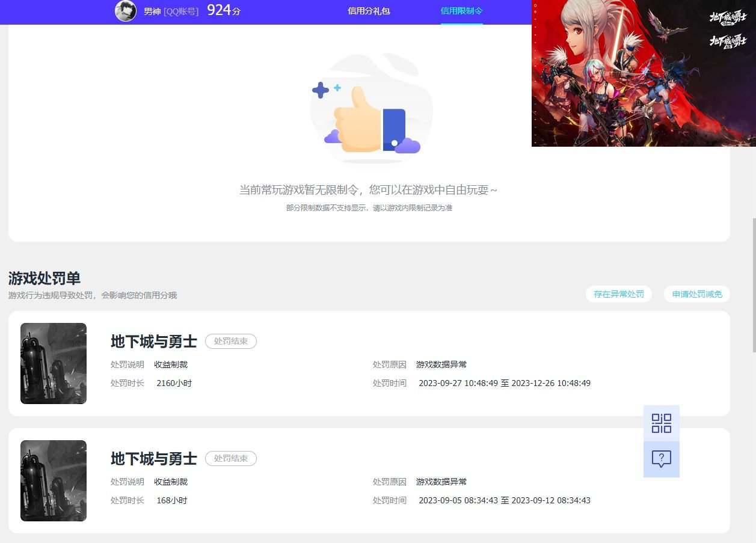Click 地下城与勇士 title in 2160小时 card

click(154, 342)
